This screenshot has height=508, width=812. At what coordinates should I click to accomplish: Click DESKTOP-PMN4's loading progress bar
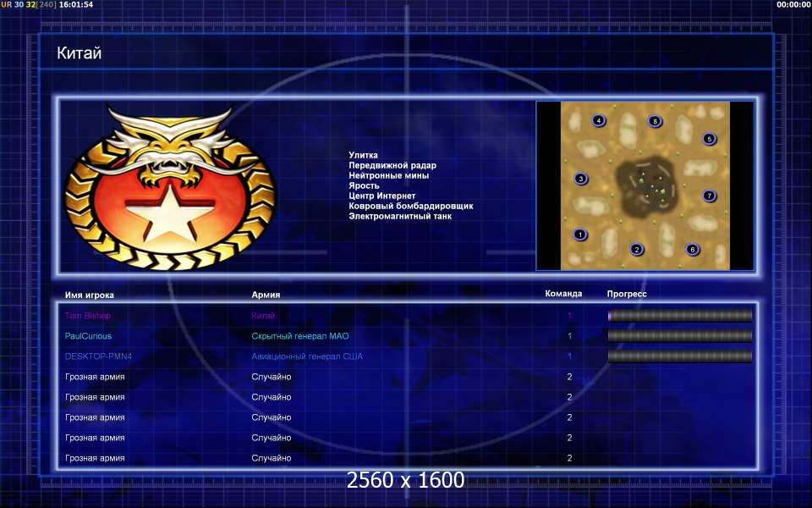679,356
